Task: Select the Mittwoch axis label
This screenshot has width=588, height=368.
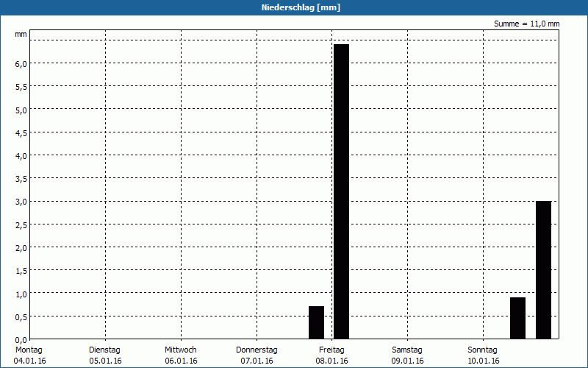Action: tap(180, 350)
